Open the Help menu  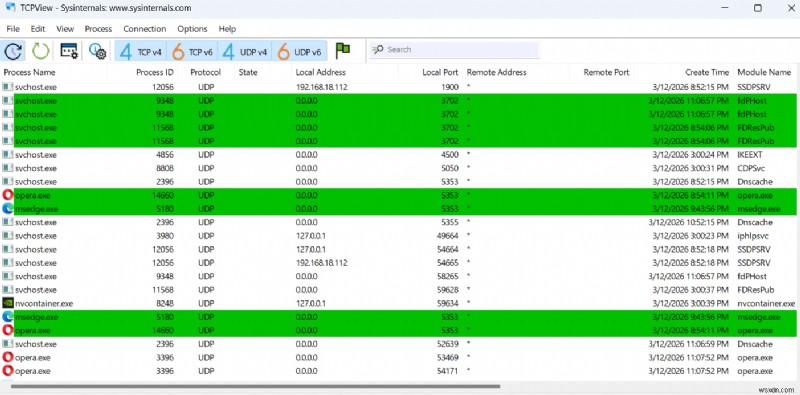[x=227, y=29]
